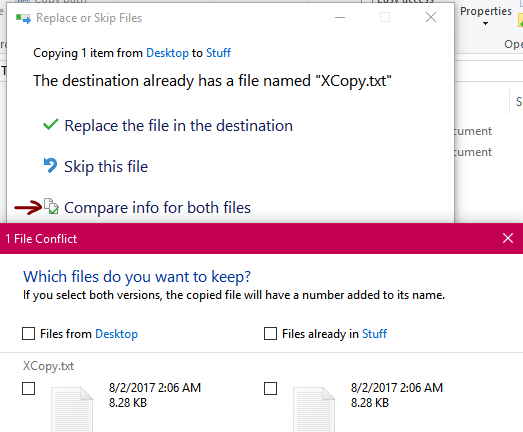This screenshot has height=432, width=523.
Task: Check the Files from Desktop checkbox
Action: click(x=28, y=333)
